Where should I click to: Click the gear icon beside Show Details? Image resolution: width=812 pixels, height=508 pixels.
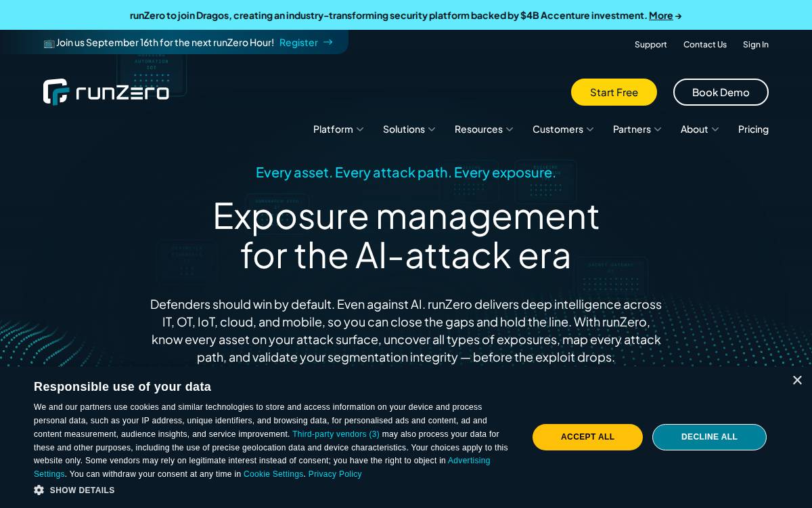(x=39, y=490)
